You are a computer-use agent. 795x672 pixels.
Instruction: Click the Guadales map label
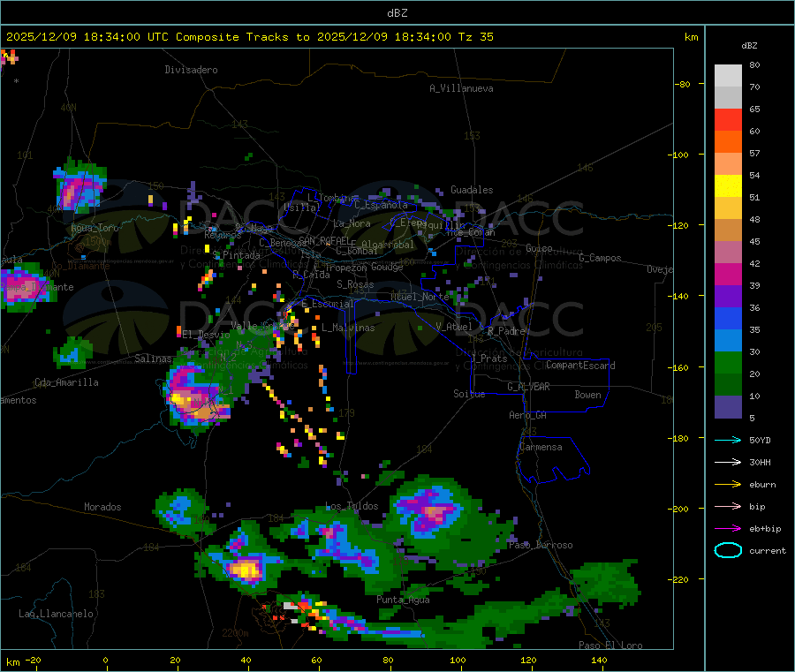472,190
